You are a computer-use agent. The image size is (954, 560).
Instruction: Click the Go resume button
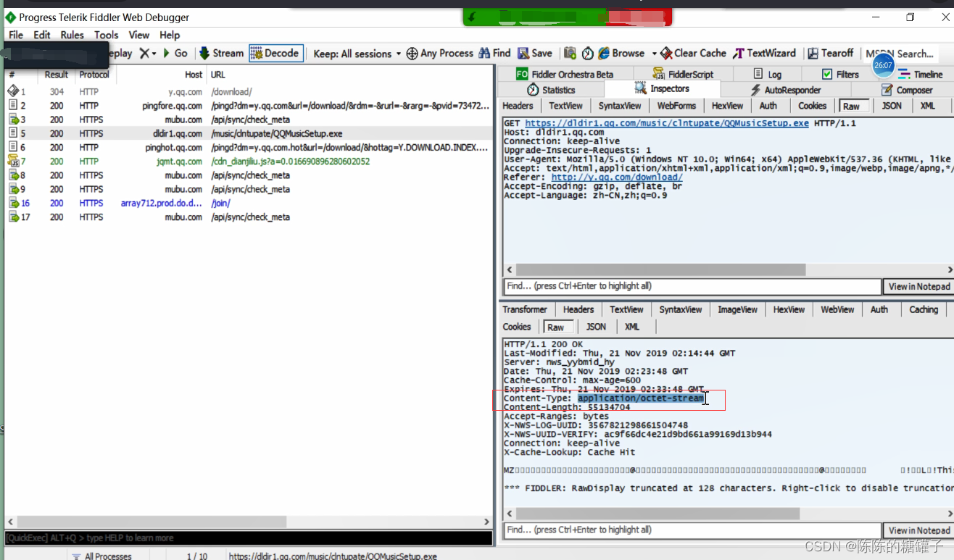coord(175,54)
